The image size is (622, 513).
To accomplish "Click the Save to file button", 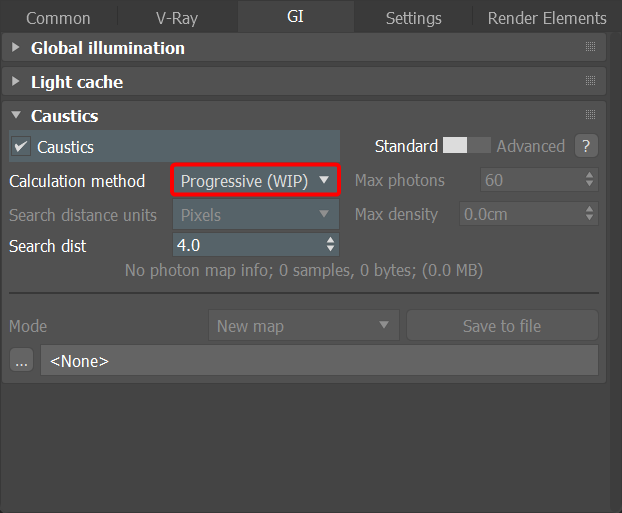I will pos(502,326).
